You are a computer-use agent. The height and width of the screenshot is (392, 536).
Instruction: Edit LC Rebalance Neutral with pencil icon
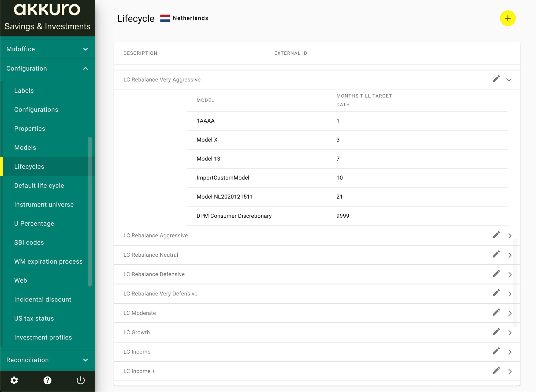point(496,254)
